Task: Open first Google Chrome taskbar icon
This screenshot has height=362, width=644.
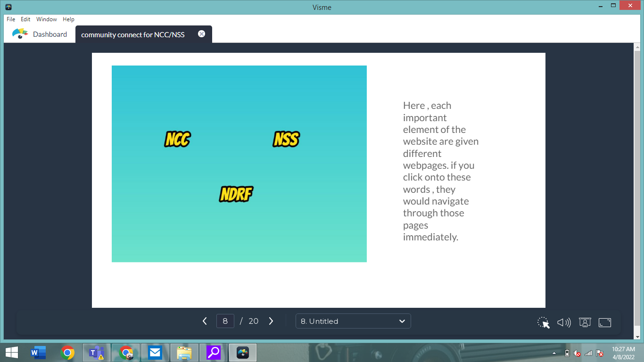Action: point(67,353)
